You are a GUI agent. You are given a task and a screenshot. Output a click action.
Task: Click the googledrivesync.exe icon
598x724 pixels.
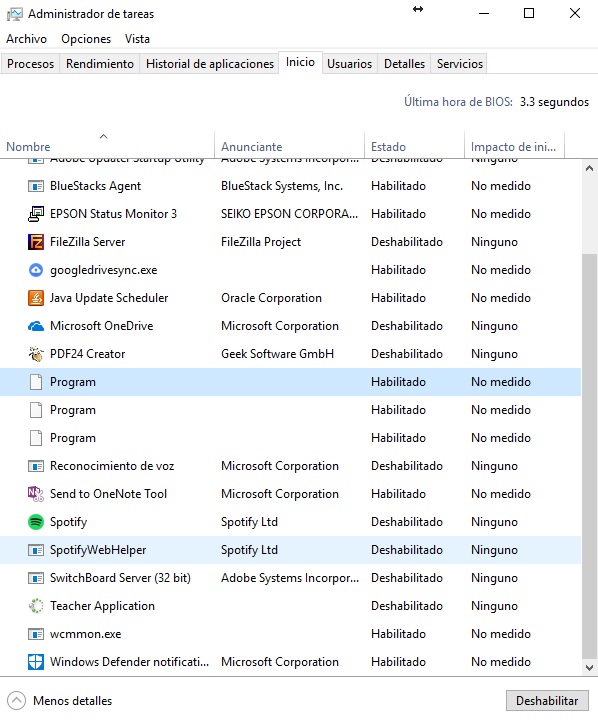[36, 270]
